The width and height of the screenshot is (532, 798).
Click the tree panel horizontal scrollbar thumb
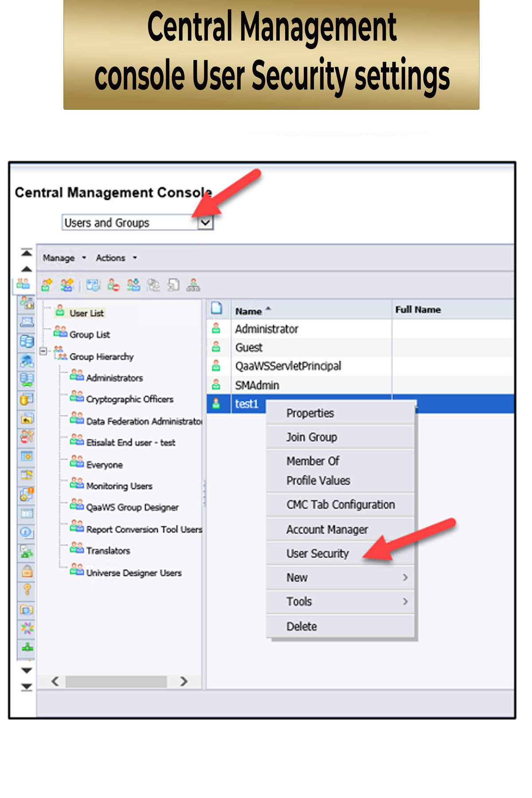point(116,681)
